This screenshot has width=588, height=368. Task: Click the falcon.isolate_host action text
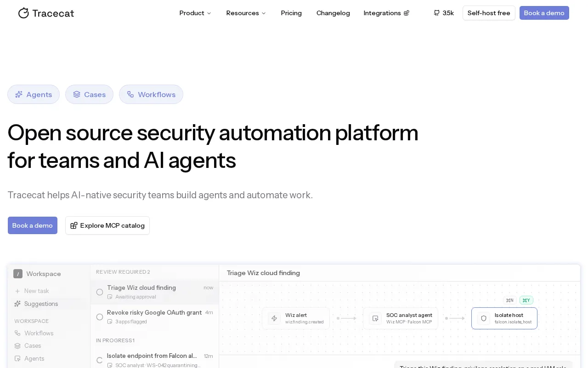513,322
